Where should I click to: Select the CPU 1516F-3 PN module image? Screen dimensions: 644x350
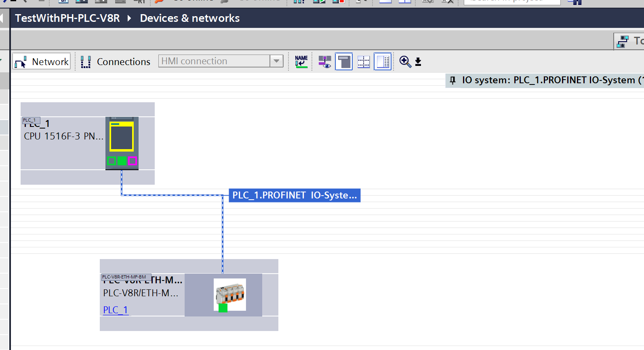point(122,137)
